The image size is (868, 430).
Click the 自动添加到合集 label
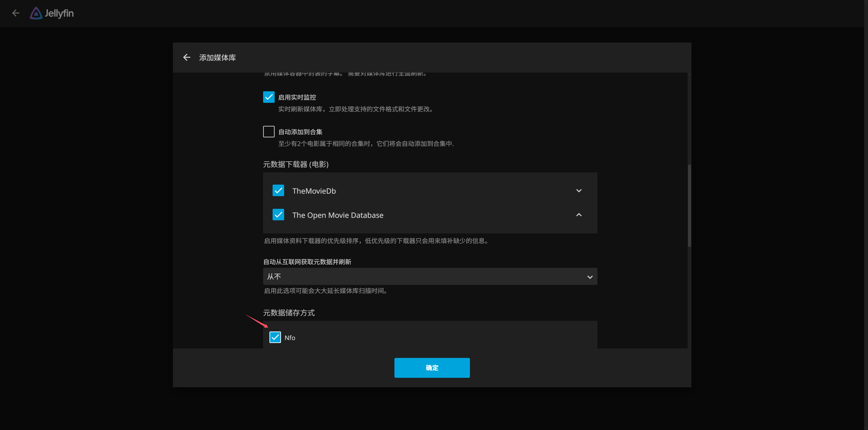[x=300, y=132]
